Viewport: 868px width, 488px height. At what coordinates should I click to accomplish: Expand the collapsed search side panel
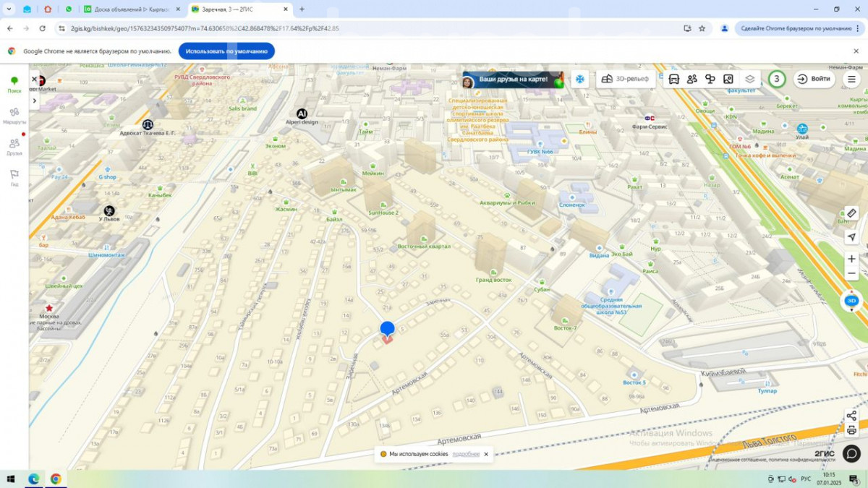click(x=34, y=100)
